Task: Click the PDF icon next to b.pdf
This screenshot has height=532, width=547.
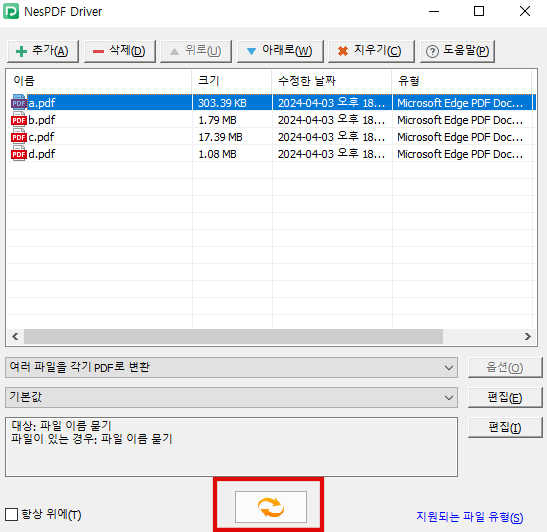Action: (19, 120)
